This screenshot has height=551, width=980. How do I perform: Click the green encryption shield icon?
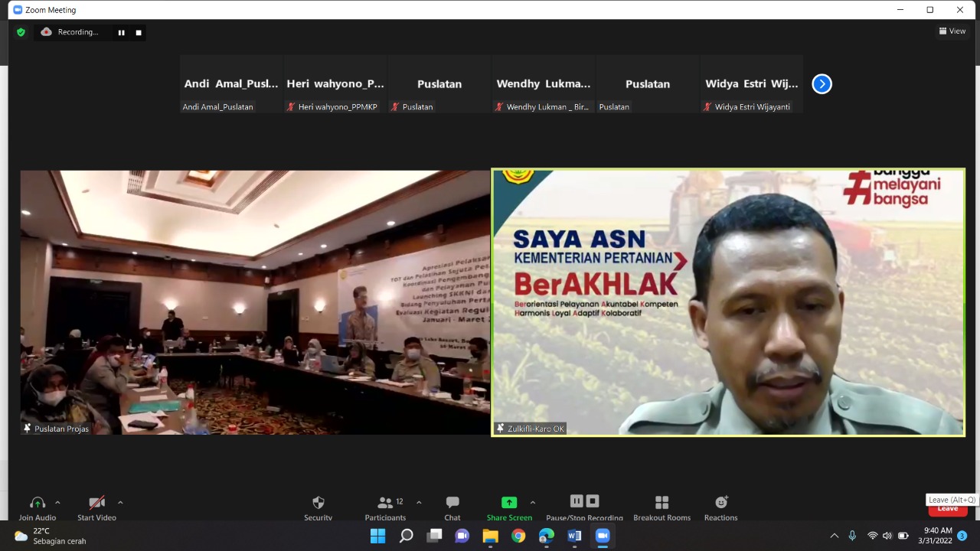(x=21, y=32)
